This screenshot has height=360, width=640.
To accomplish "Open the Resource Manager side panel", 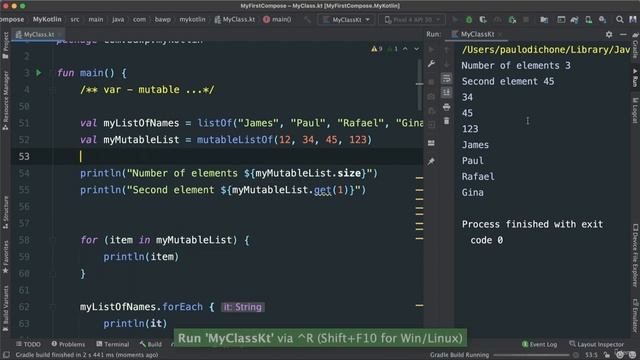I will [x=5, y=100].
